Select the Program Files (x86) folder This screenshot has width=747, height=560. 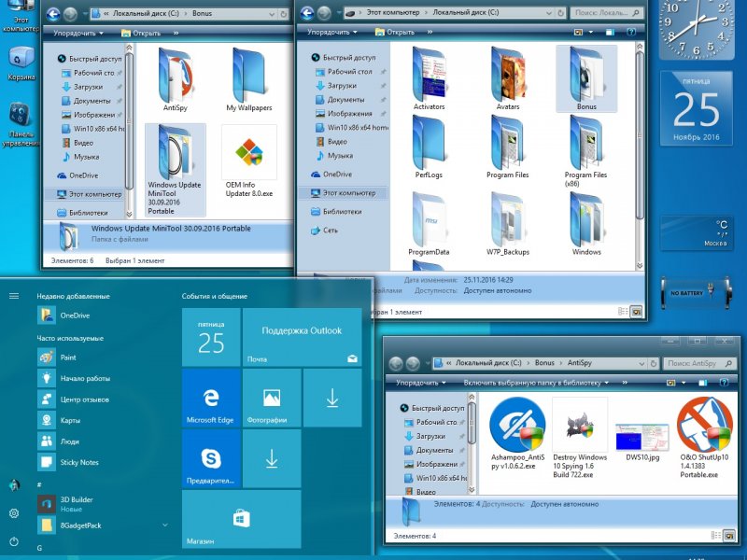pos(586,151)
